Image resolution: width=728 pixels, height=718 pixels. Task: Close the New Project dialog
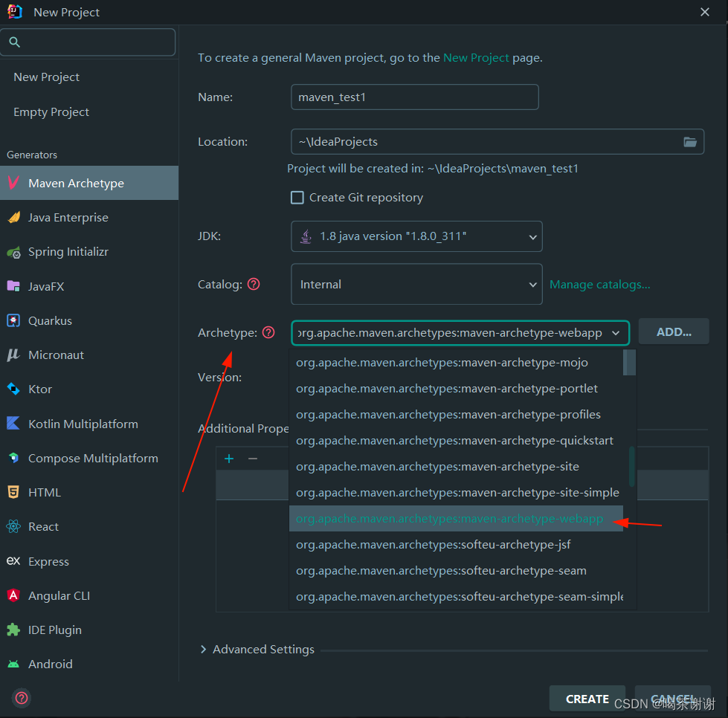[704, 12]
